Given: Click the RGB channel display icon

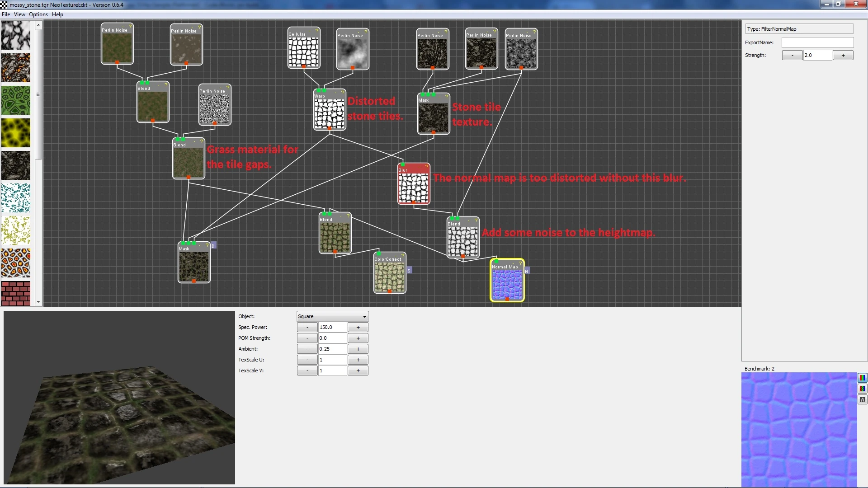Looking at the screenshot, I should pos(862,378).
